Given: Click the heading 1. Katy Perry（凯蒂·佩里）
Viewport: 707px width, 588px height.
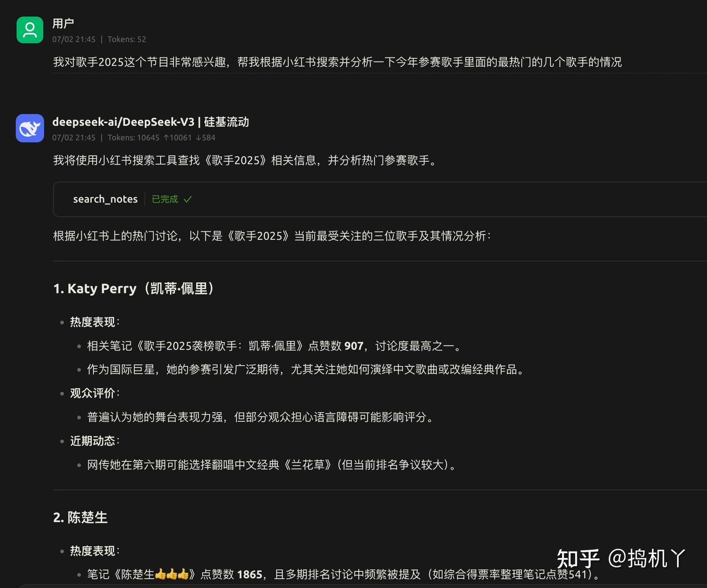Looking at the screenshot, I should tap(134, 289).
